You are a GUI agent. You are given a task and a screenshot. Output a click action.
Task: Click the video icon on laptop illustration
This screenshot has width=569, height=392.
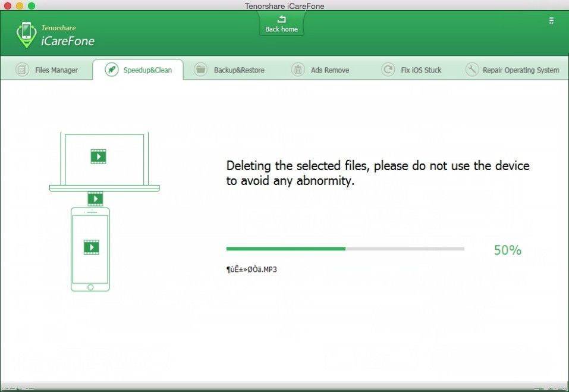click(98, 156)
